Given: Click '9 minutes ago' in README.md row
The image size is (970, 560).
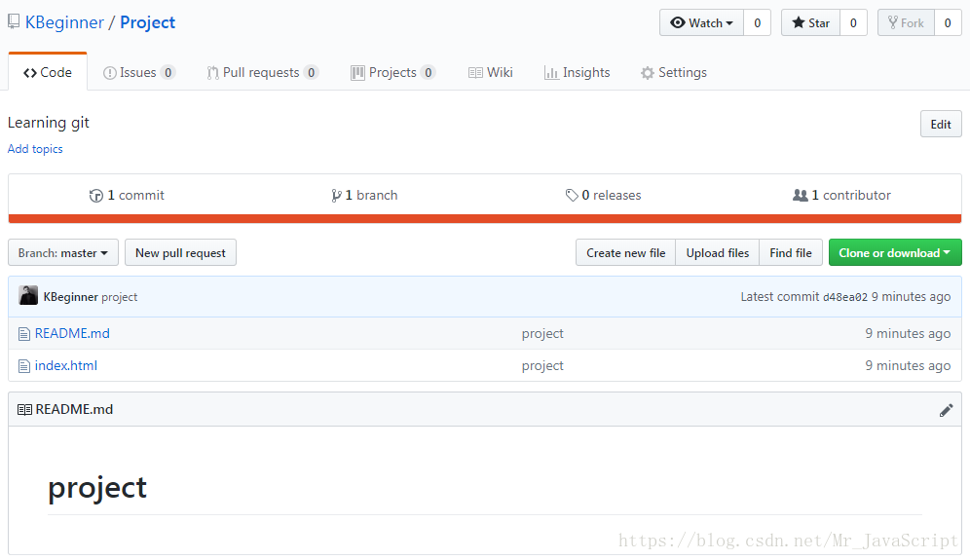Looking at the screenshot, I should (908, 333).
